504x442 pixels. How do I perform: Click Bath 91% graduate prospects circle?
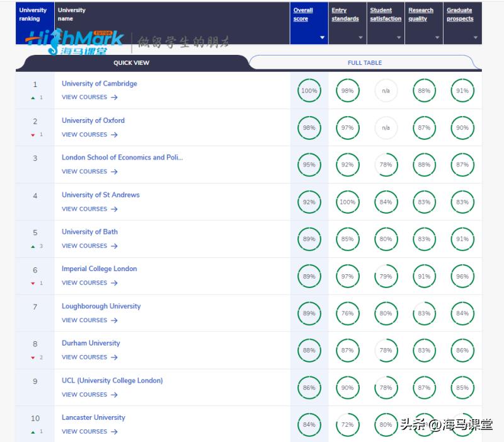click(x=462, y=239)
